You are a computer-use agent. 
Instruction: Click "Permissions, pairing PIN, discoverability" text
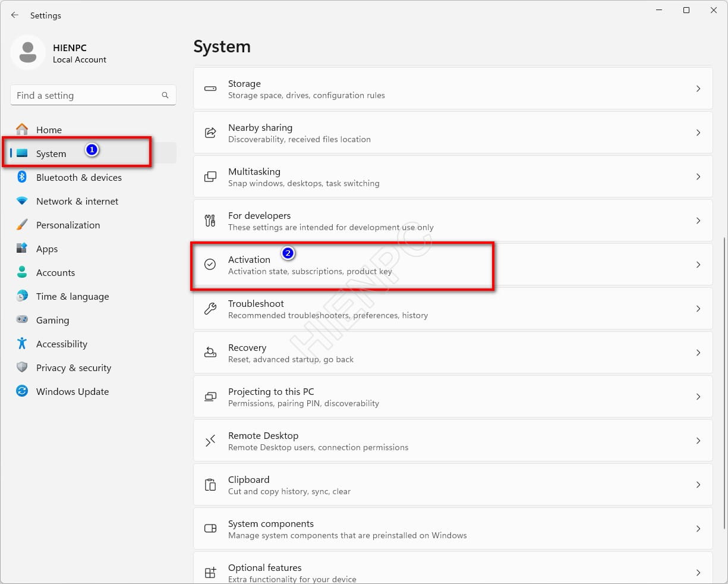coord(304,403)
